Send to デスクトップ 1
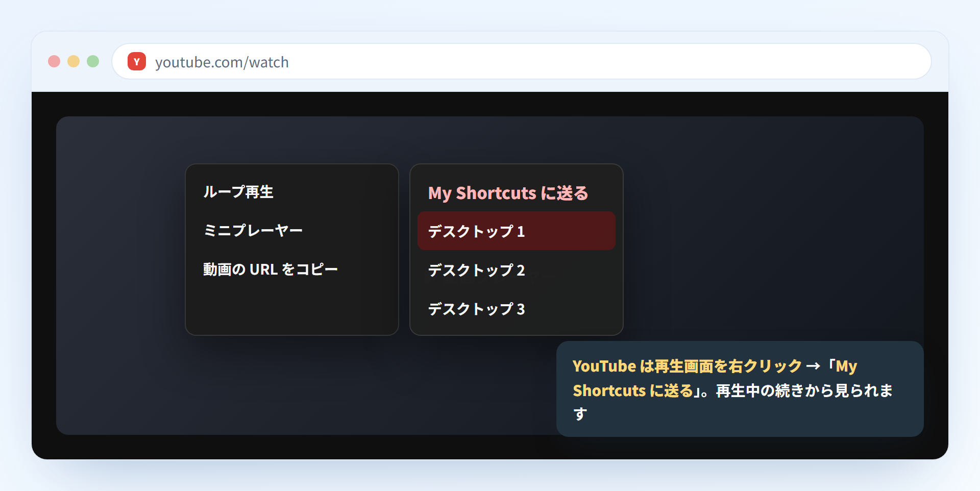980x491 pixels. click(x=517, y=231)
